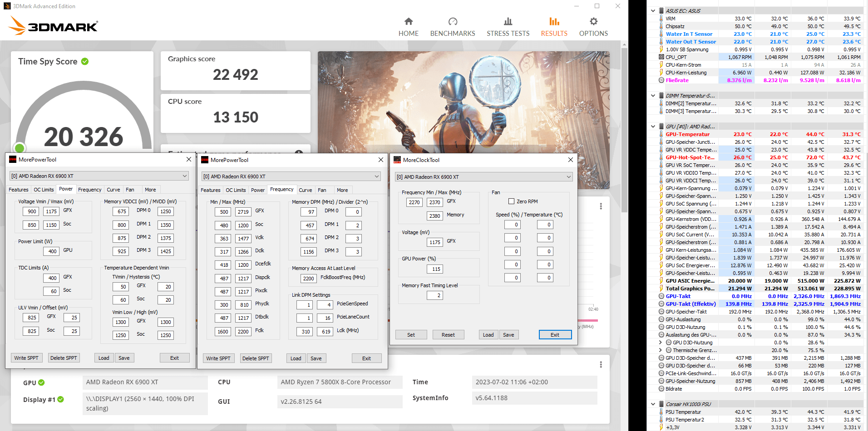Open OC Limits tab in MorePowerTool showing Frequency settings

tap(236, 190)
